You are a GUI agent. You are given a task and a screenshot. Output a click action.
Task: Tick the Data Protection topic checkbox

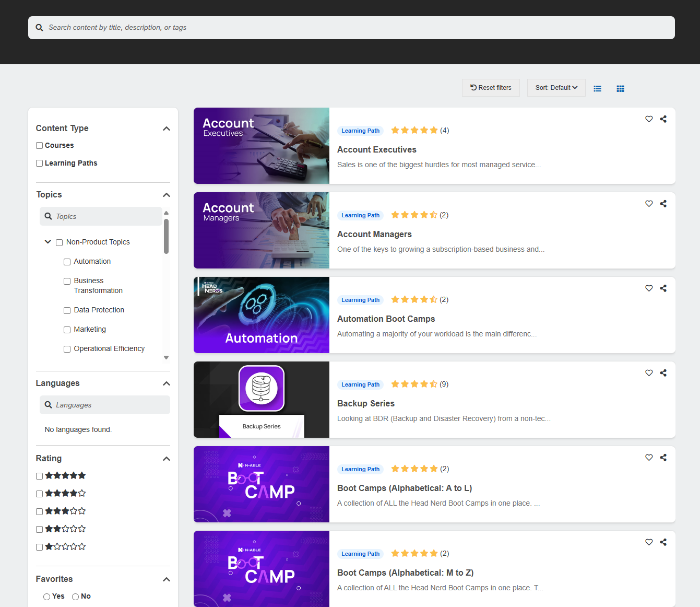point(67,310)
